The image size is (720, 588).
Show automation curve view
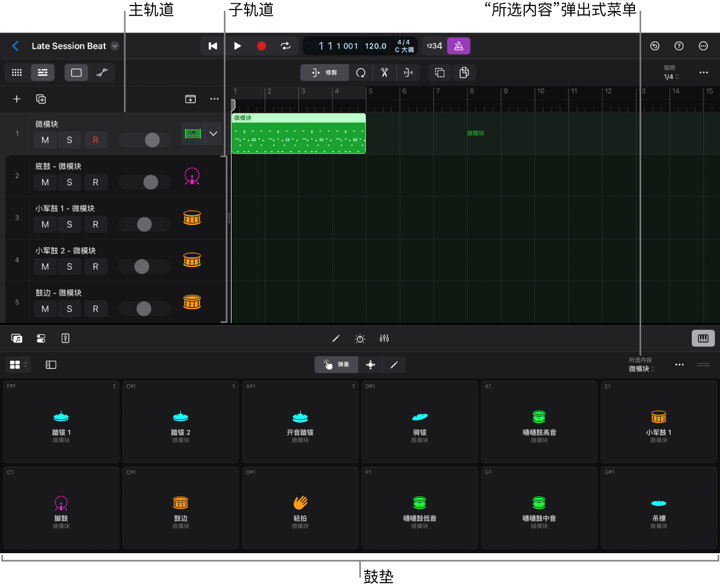(102, 72)
